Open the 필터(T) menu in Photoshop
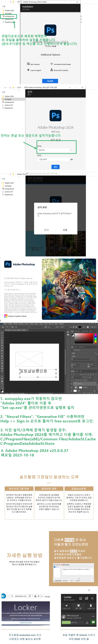This screenshot has height=644, width=98. click(37, 324)
